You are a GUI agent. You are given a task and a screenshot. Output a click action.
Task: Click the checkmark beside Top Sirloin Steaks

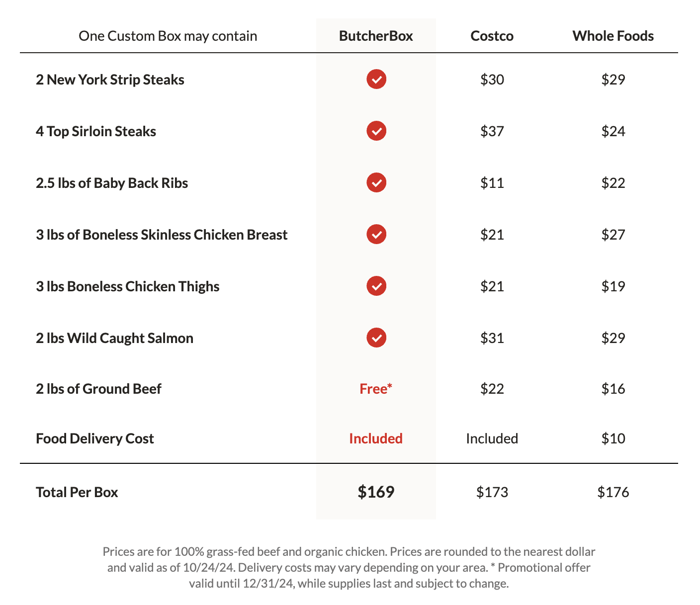point(376,131)
